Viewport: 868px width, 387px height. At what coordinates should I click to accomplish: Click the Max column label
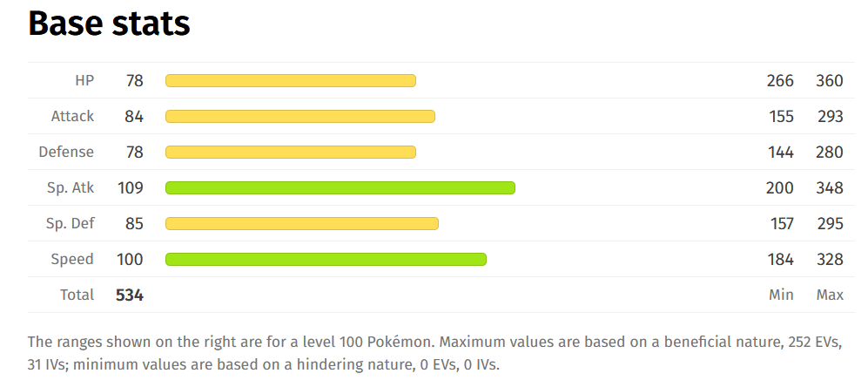tap(830, 295)
